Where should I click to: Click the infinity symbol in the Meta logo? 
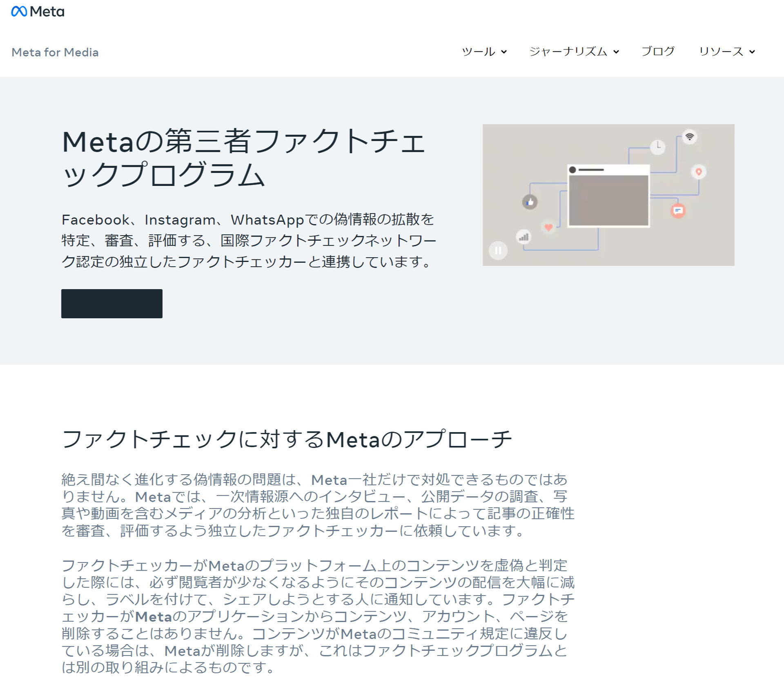click(x=20, y=11)
